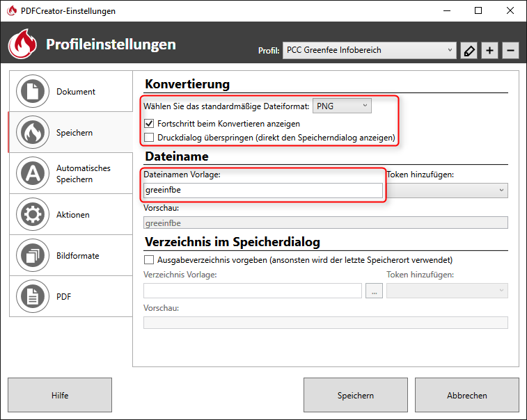Open Token hinzufügen dropdown for Dateiname
Image resolution: width=527 pixels, height=420 pixels.
[x=447, y=190]
